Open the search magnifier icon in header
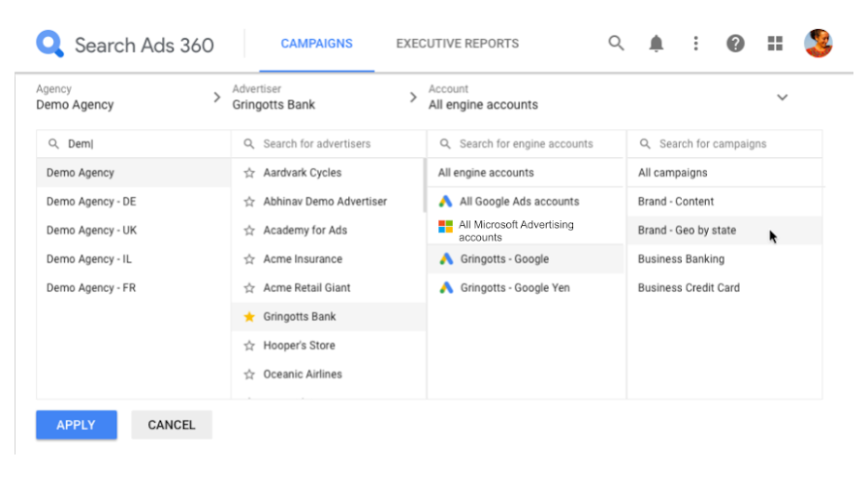868x488 pixels. click(616, 44)
